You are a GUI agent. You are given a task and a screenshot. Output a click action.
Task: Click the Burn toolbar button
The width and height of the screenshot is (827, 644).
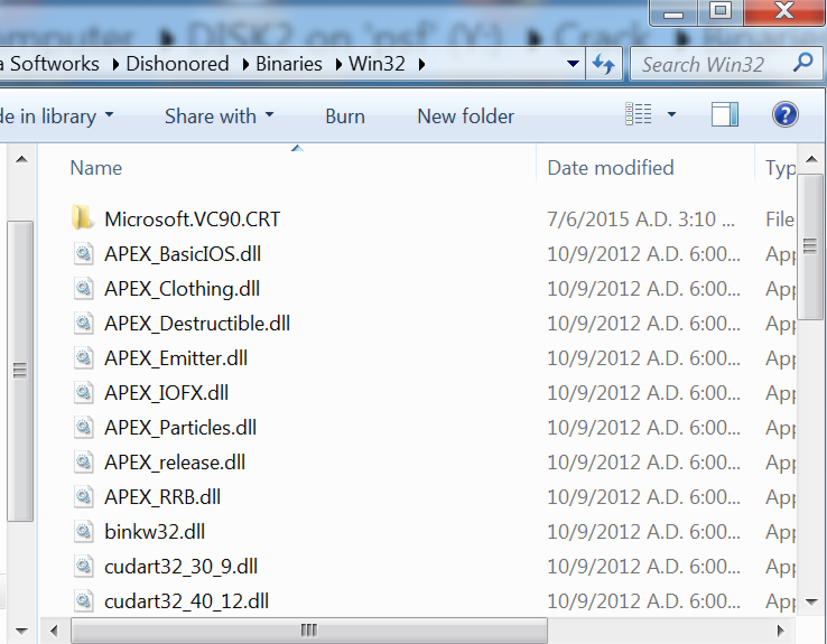(x=345, y=116)
